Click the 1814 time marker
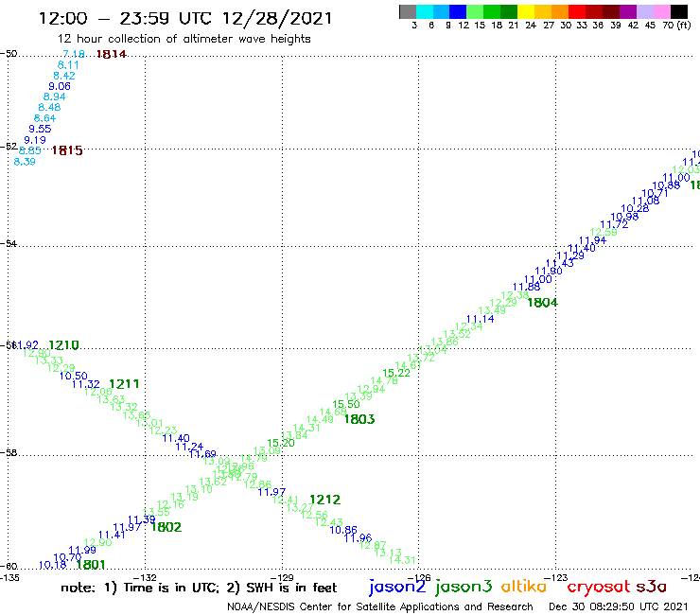Viewport: 700px width, 615px height. pos(112,55)
